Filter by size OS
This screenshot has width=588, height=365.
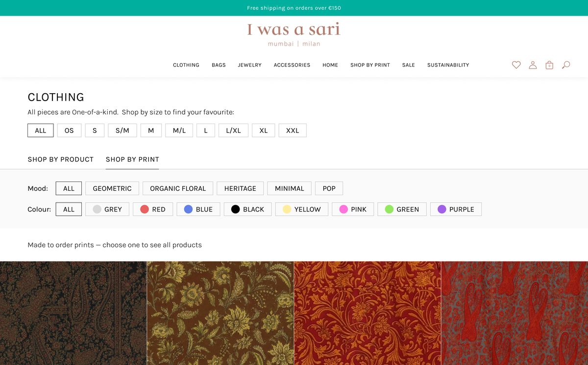click(x=69, y=130)
